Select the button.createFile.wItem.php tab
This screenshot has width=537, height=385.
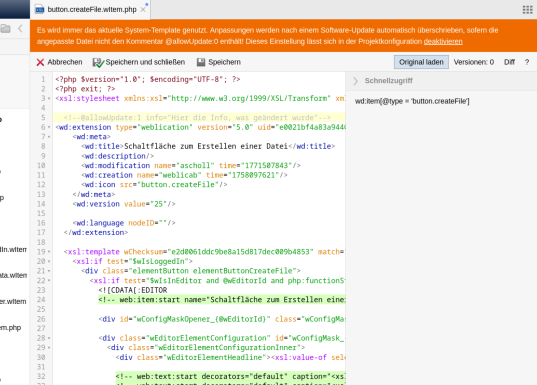click(x=90, y=10)
